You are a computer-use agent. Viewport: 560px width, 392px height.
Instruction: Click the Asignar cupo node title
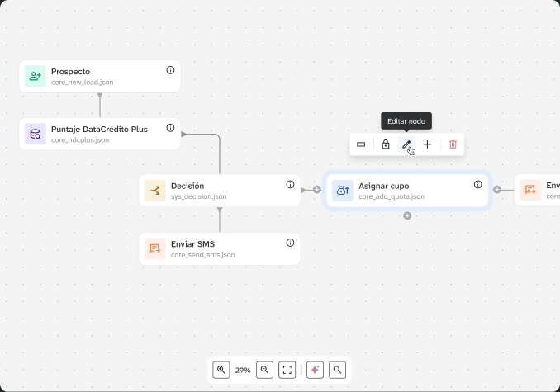point(384,187)
